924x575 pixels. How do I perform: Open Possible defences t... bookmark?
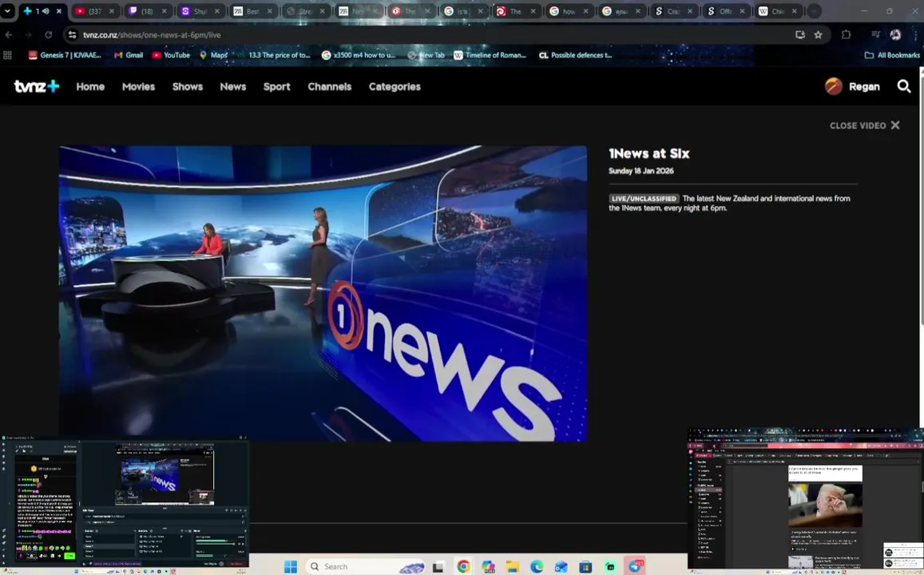coord(575,55)
